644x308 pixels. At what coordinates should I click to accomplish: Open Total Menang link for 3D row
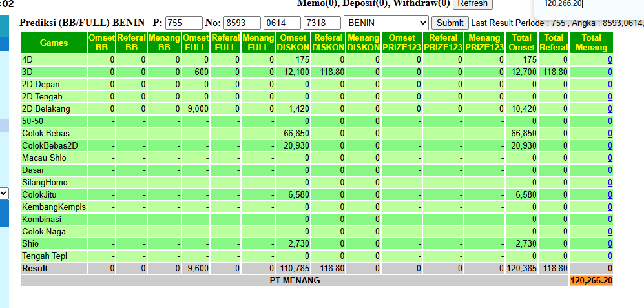610,72
